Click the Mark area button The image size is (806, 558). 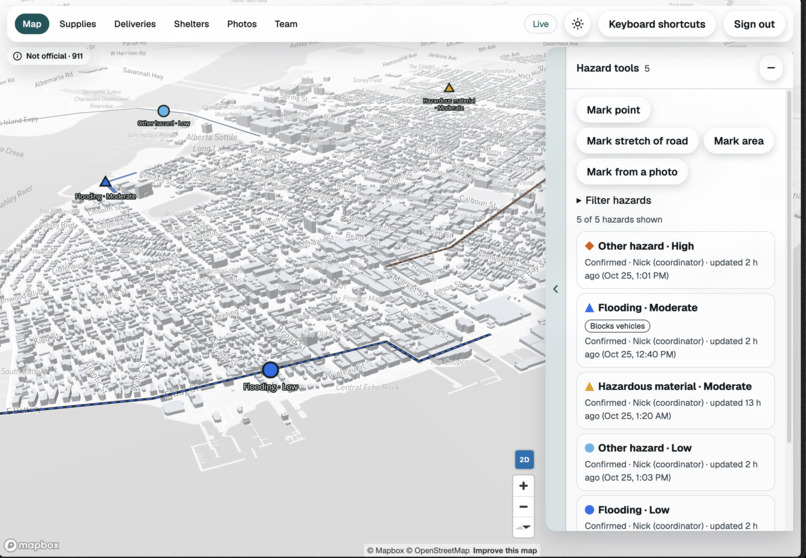tap(739, 141)
